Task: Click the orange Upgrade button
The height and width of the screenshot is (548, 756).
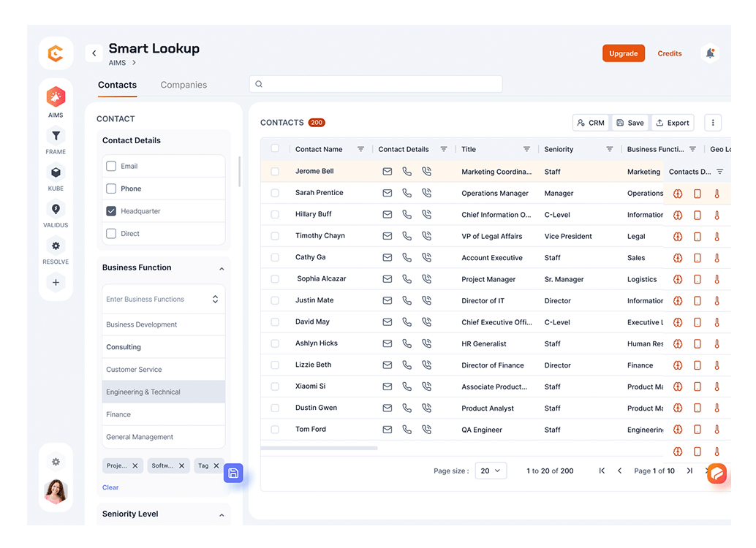Action: click(x=623, y=53)
